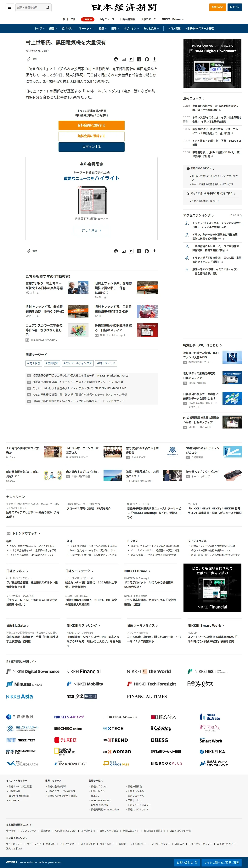Select the #村上ファンド keyword tag
The width and height of the screenshot is (248, 868).
tap(106, 363)
